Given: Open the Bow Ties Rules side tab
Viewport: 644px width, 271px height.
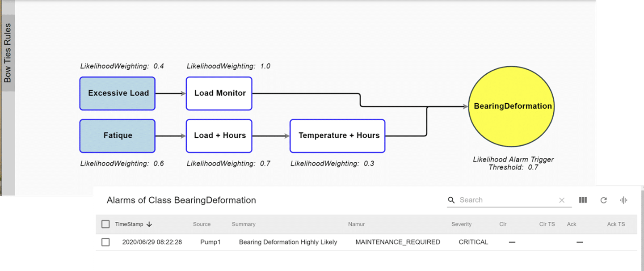Looking at the screenshot, I should 8,53.
